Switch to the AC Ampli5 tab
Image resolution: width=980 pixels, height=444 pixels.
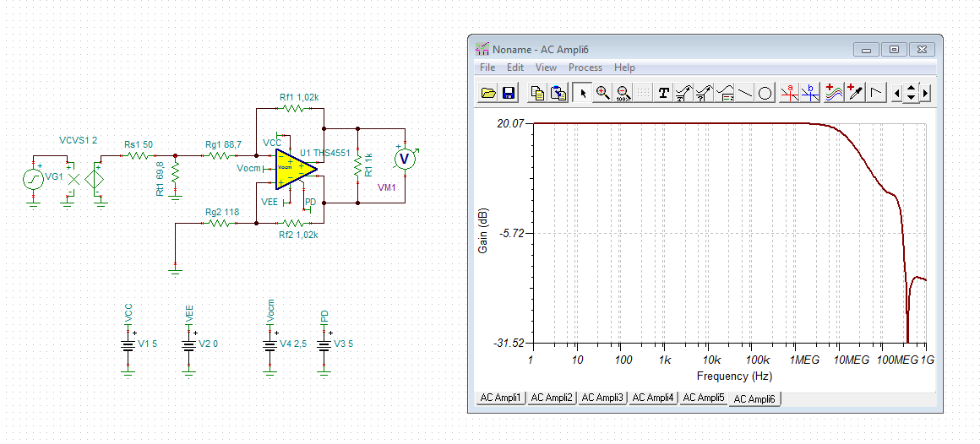[x=705, y=398]
